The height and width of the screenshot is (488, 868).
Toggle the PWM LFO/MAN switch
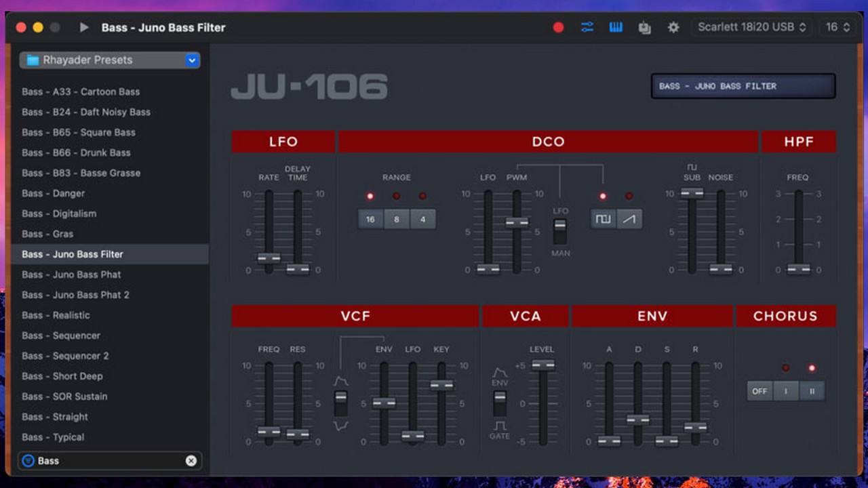(559, 231)
